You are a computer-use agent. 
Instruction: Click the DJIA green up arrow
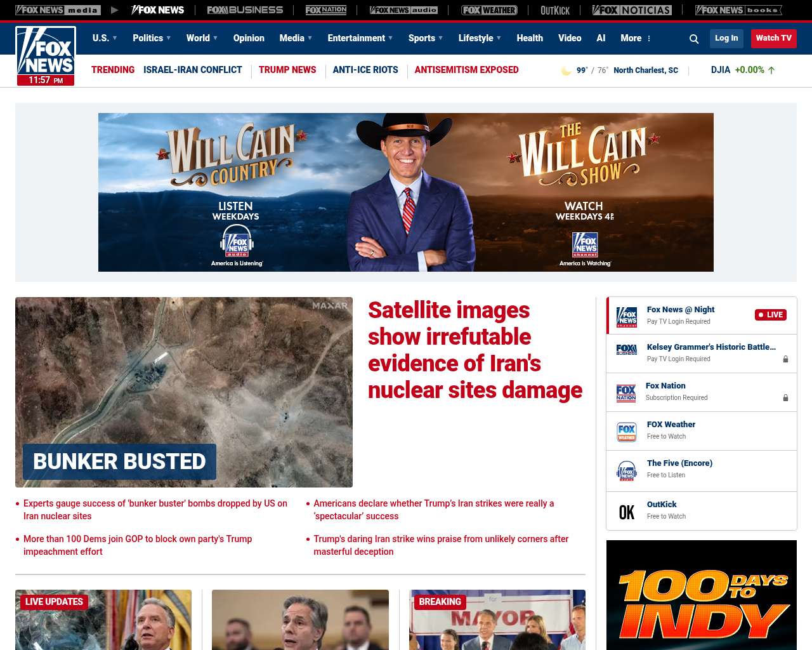click(771, 70)
